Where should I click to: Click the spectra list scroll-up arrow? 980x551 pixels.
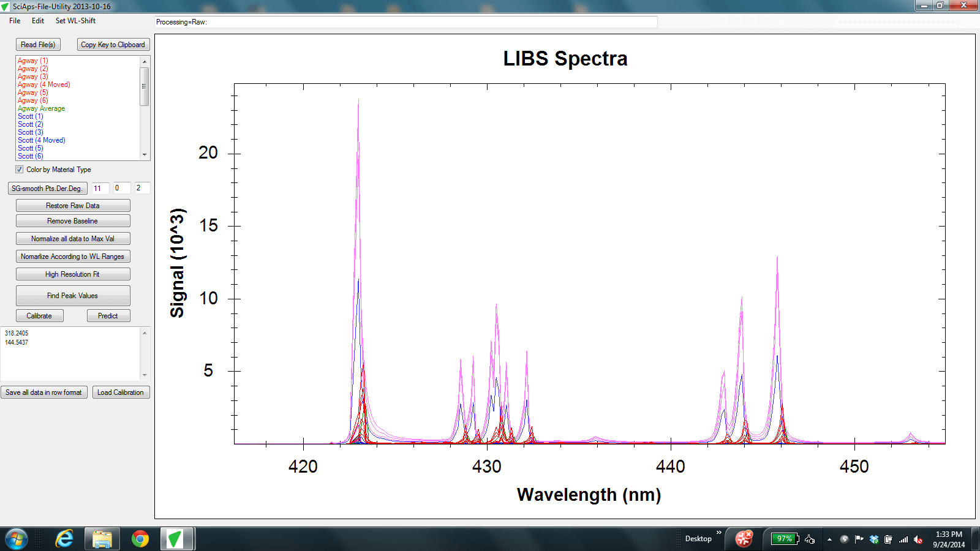coord(145,61)
